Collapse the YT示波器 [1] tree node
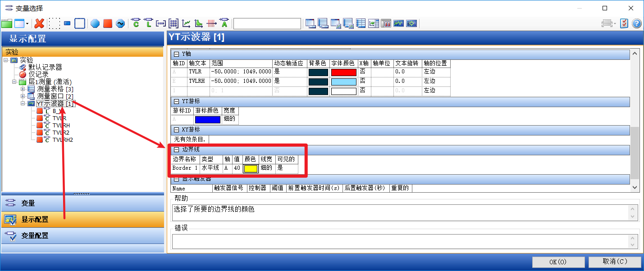This screenshot has width=644, height=271. point(23,104)
